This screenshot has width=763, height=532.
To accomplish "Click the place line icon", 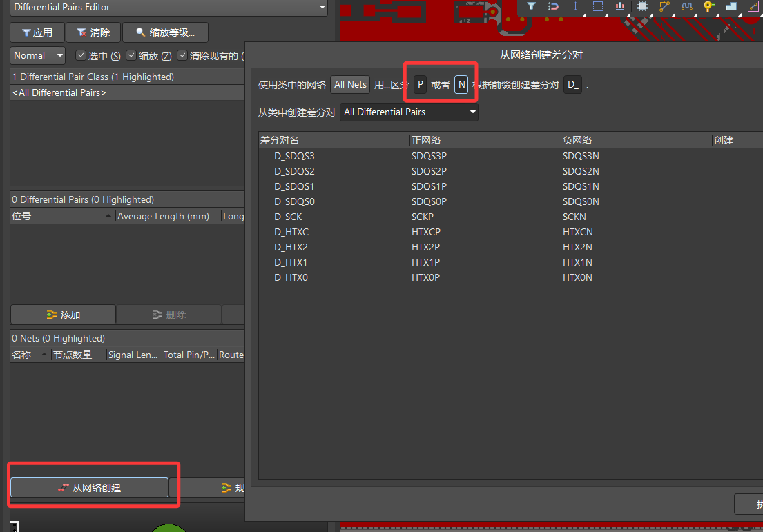I will (753, 6).
